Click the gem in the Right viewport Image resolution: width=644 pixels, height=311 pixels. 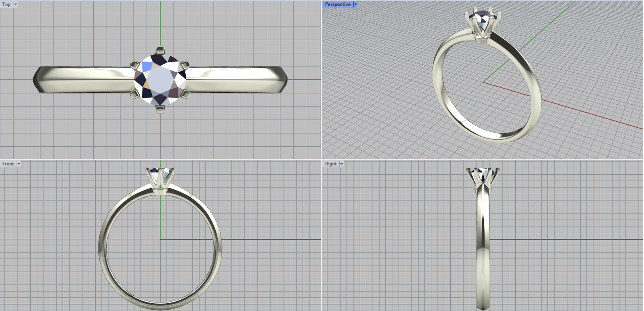coord(483,174)
